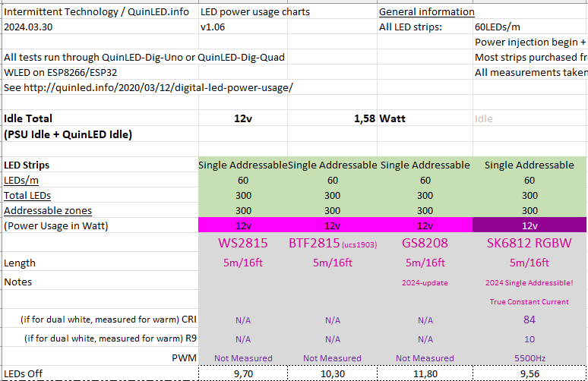Viewport: 588px width, 381px height.
Task: Click CRI N/A under GS8208
Action: 425,320
